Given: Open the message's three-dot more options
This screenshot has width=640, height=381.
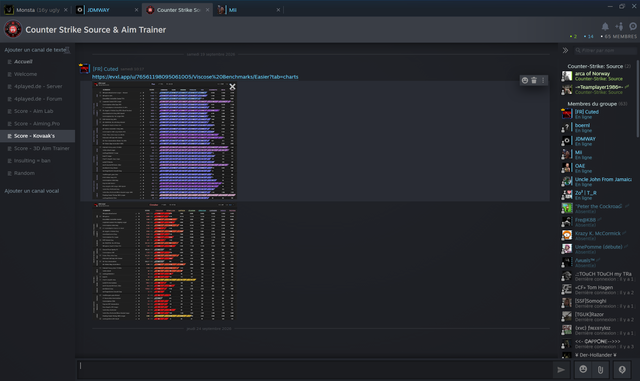Looking at the screenshot, I should [543, 80].
